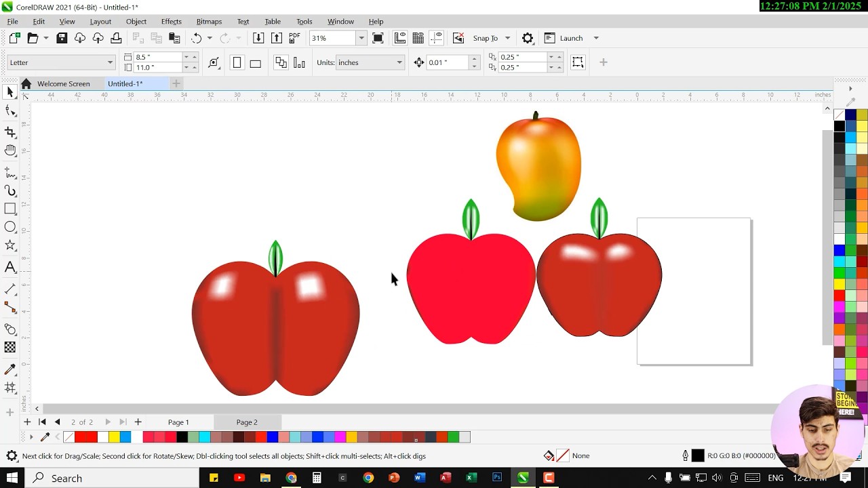Select the Text tool
Viewport: 868px width, 488px height.
[x=10, y=267]
